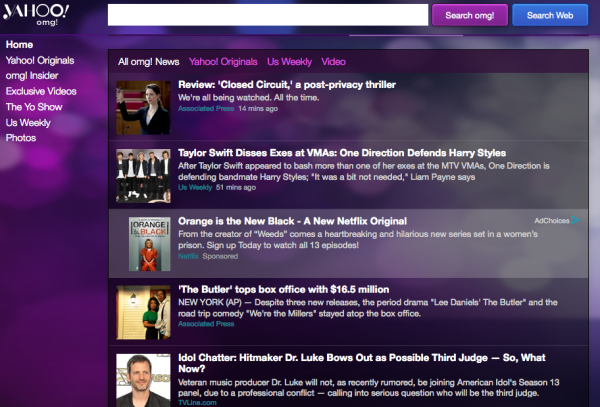The height and width of the screenshot is (407, 600).
Task: Go to Home in the sidebar
Action: [19, 44]
